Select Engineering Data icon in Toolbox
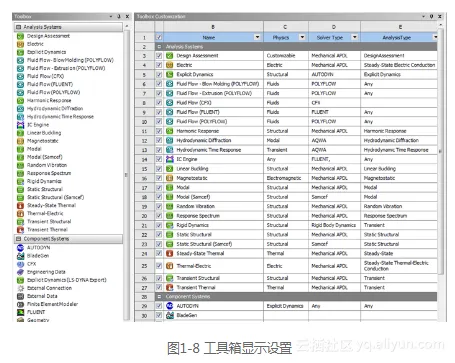Screen dimensions: 455x363 (x=20, y=272)
